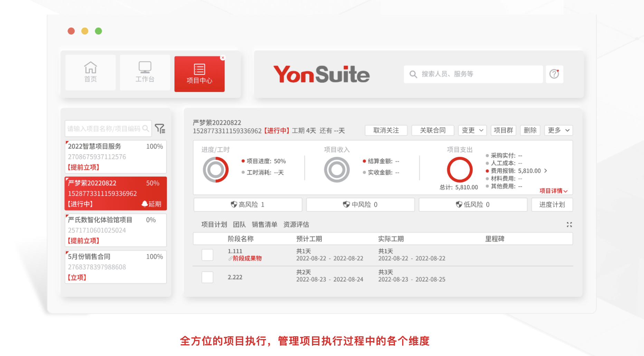Check the box for stage 1.111

click(x=207, y=255)
